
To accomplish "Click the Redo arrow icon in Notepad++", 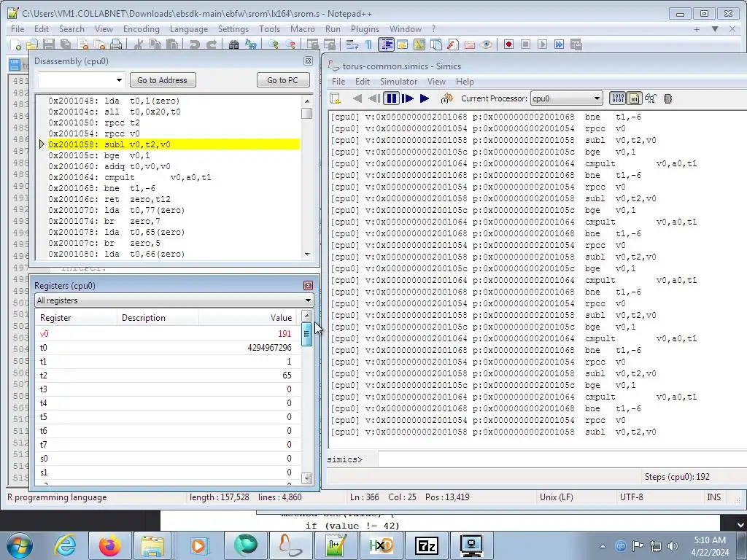I will [x=212, y=44].
